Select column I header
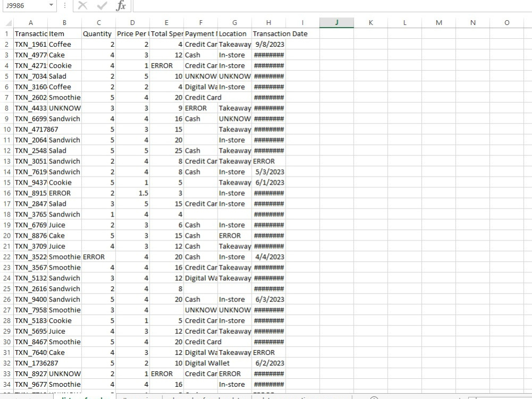The height and width of the screenshot is (399, 532). 302,23
